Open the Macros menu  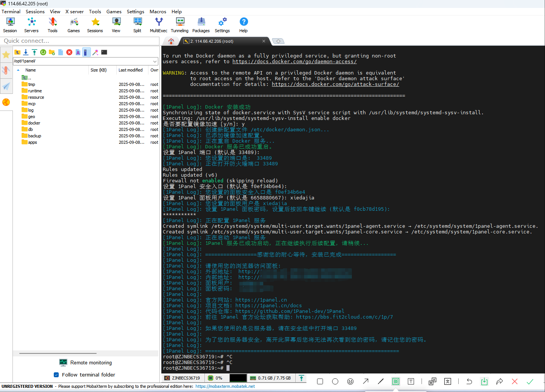point(158,12)
